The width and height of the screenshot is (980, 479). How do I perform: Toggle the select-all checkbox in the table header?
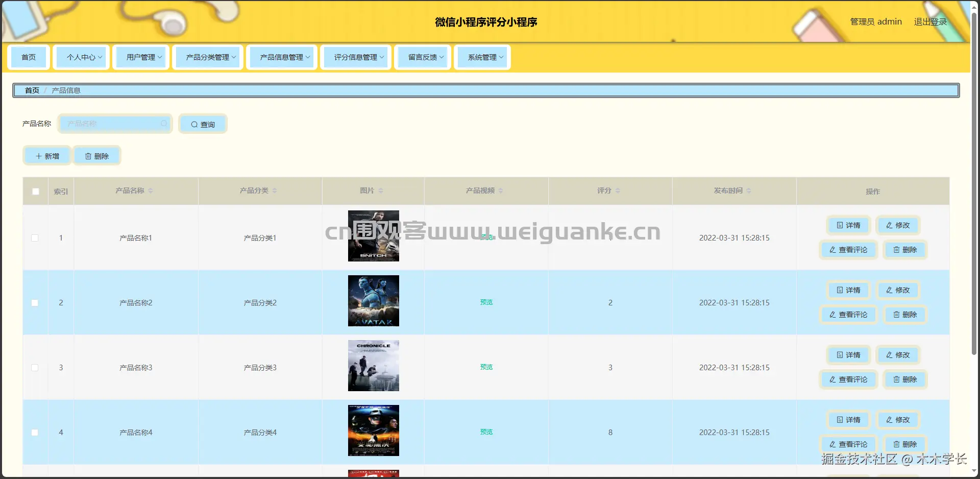click(36, 191)
